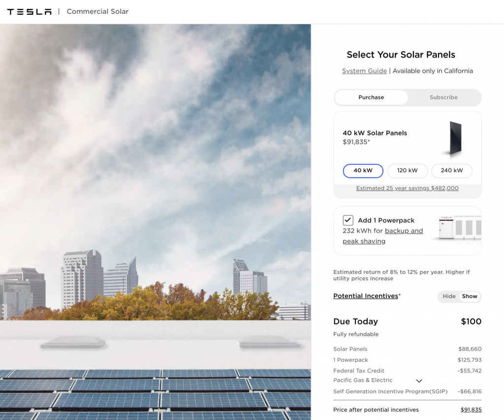Click the 40 kW Solar Panels title
Viewport: 504px width, 420px height.
click(x=375, y=133)
